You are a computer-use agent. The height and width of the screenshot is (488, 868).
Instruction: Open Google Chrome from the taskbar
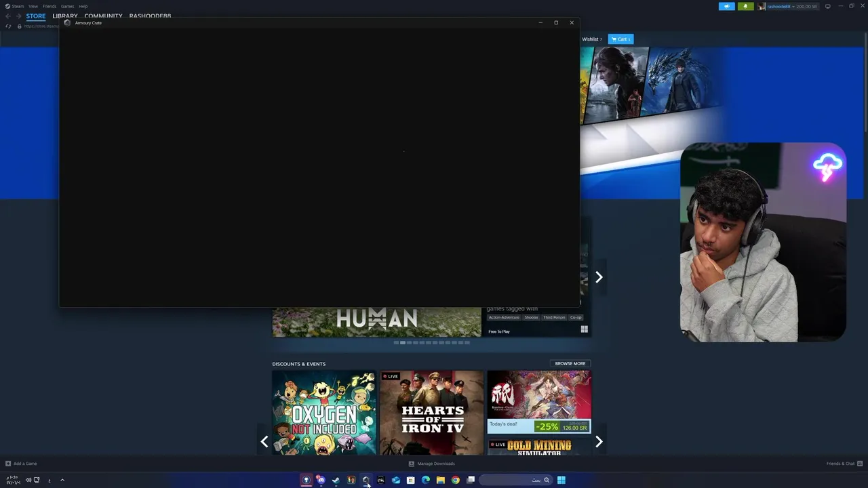(456, 480)
